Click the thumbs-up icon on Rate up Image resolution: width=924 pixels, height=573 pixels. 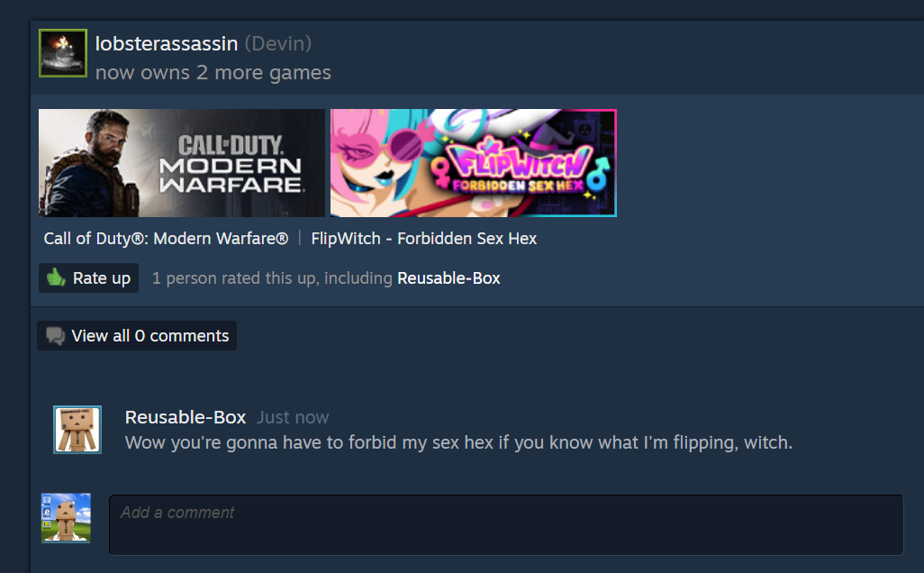tap(56, 277)
